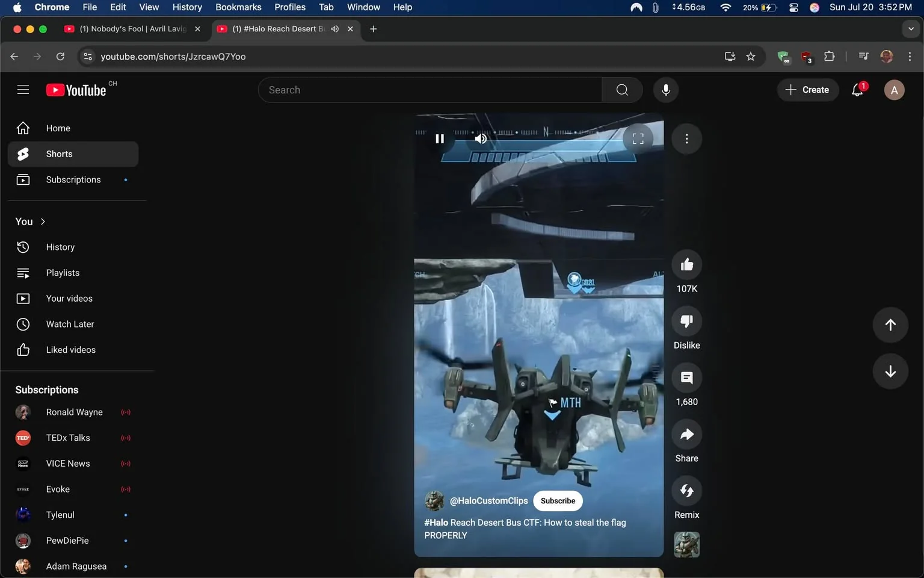Image resolution: width=924 pixels, height=578 pixels.
Task: Open the sound thumbnail below Remix
Action: point(686,544)
